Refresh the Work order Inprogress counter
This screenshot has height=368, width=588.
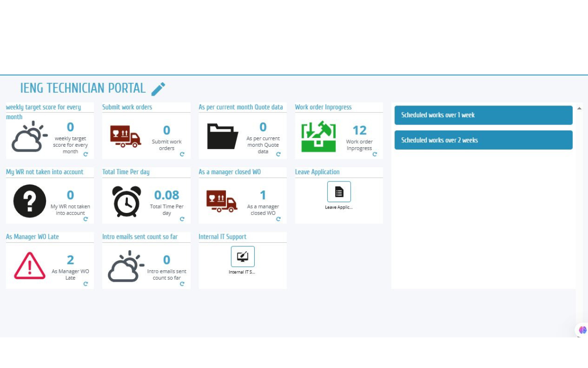click(375, 155)
